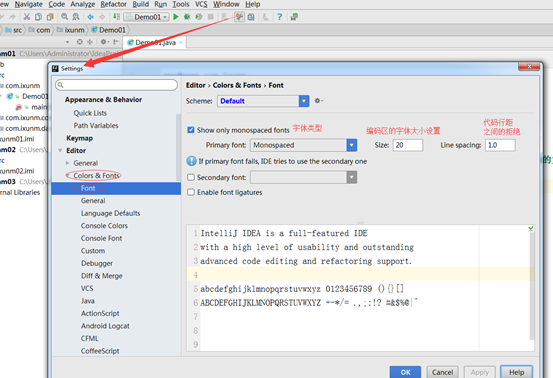Toggle Show only monospaced fonts checkbox

coord(191,130)
